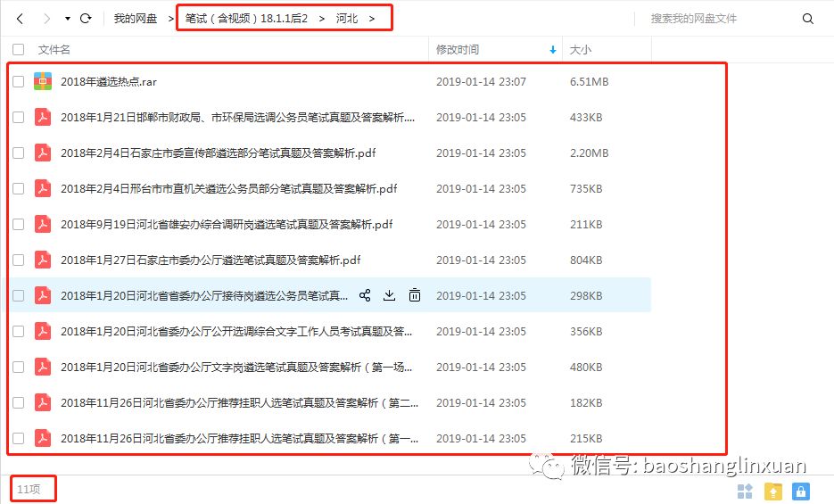
Task: Download the highlighted 接待岗遴选 file
Action: tap(389, 295)
